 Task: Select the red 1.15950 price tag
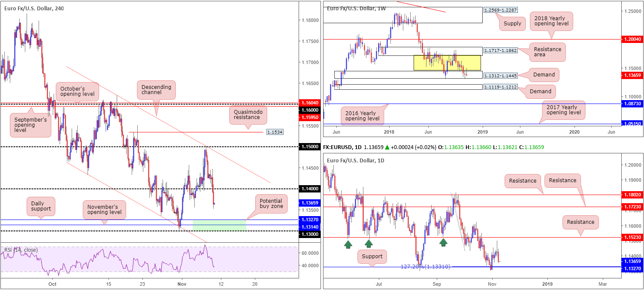click(x=309, y=116)
